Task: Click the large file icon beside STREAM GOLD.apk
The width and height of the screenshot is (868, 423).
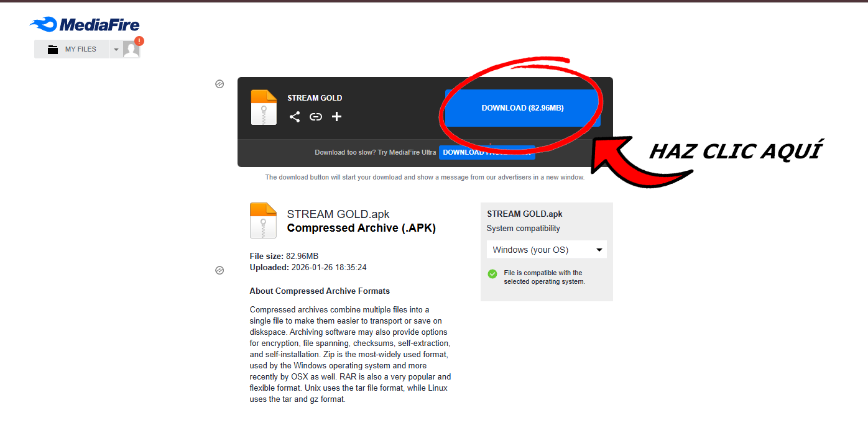Action: (x=263, y=221)
